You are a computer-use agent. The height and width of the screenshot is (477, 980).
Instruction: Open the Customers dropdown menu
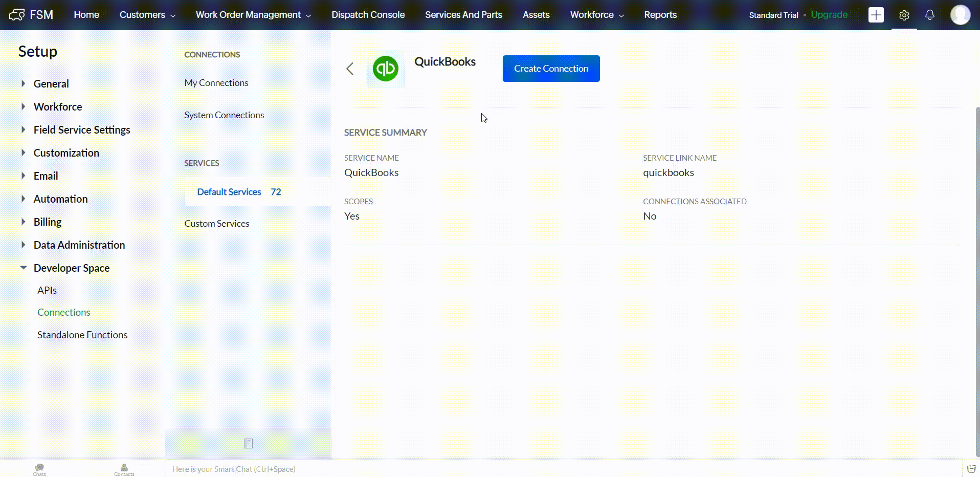click(x=147, y=15)
